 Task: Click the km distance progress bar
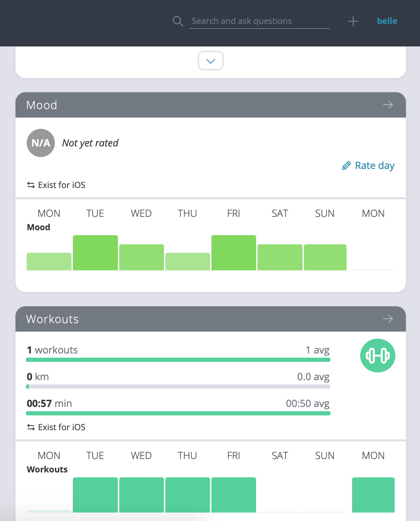click(x=178, y=387)
